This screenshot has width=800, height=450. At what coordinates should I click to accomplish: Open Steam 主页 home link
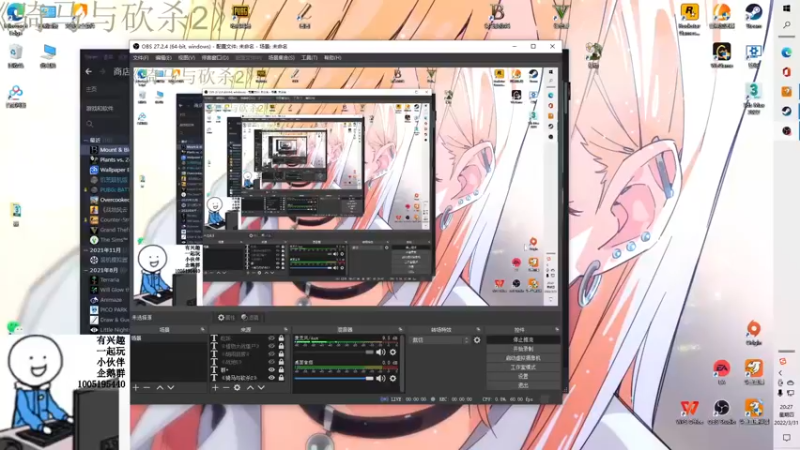[91, 89]
